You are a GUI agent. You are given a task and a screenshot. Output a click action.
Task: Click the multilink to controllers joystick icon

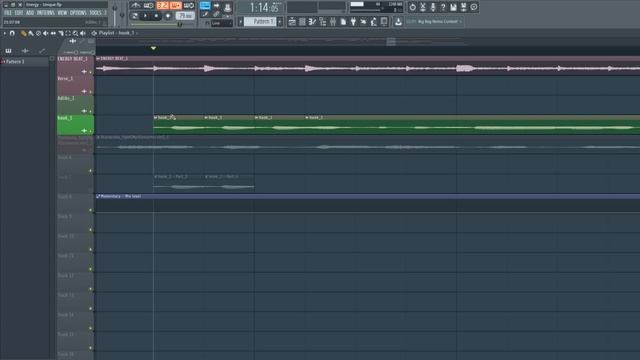pos(227,7)
